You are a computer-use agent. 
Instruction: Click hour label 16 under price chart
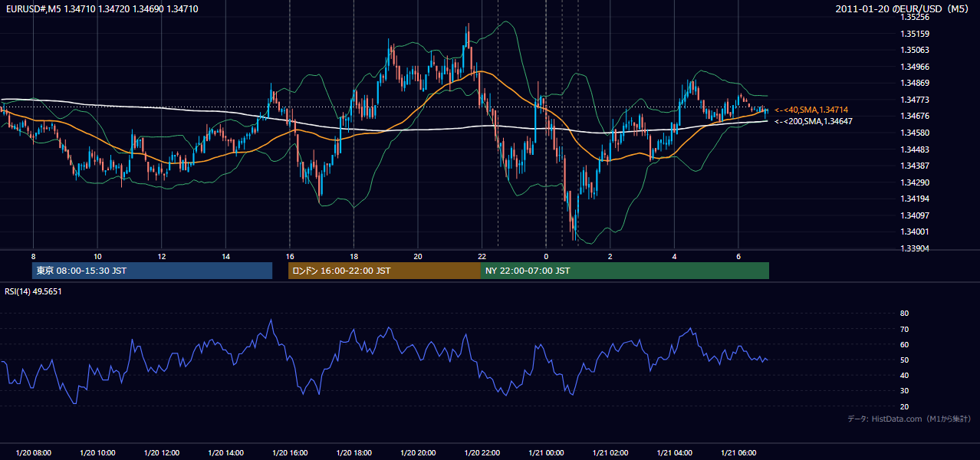pos(289,256)
